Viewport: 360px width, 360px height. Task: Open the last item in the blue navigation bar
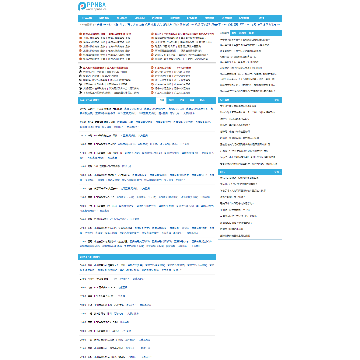tap(262, 18)
